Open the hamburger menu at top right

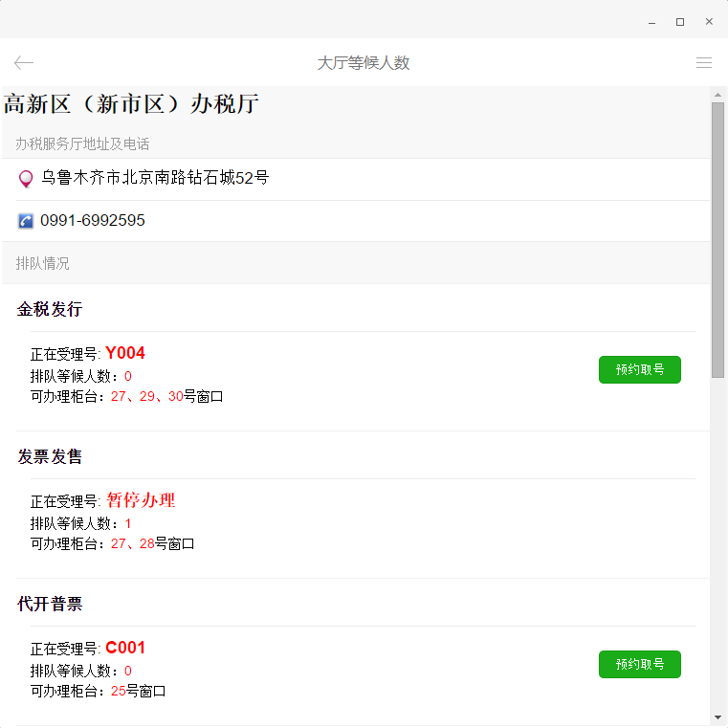point(703,63)
